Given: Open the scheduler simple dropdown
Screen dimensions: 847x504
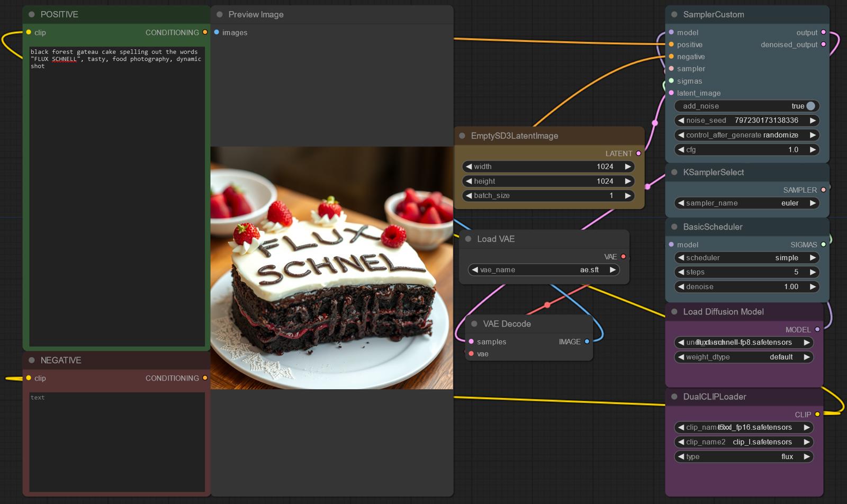Looking at the screenshot, I should [x=746, y=258].
